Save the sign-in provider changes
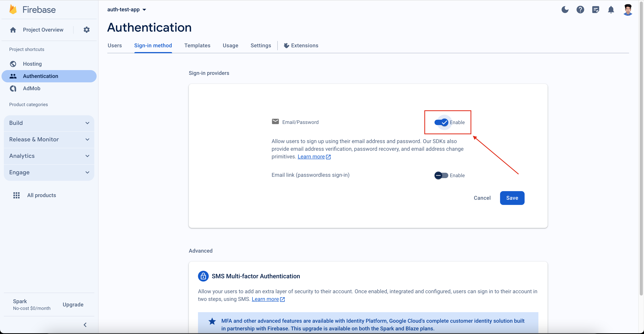Viewport: 644px width, 334px height. point(512,198)
